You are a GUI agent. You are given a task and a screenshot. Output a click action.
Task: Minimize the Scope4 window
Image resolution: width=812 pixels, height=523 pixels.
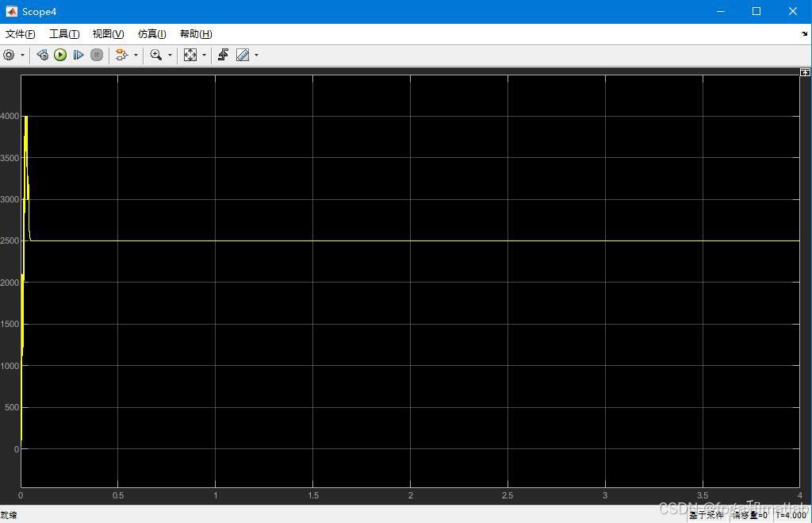pyautogui.click(x=720, y=11)
